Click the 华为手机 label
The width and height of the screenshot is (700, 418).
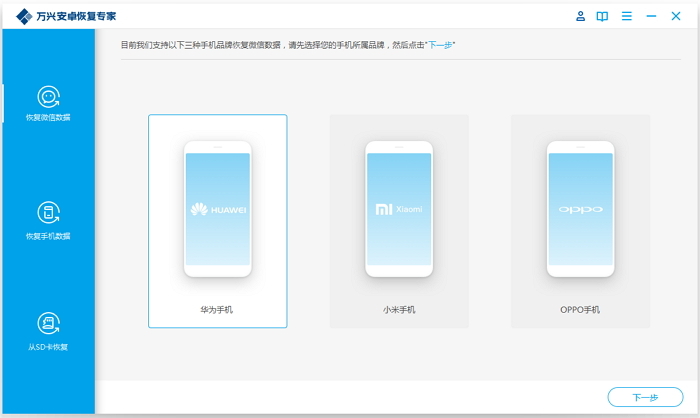pyautogui.click(x=217, y=309)
